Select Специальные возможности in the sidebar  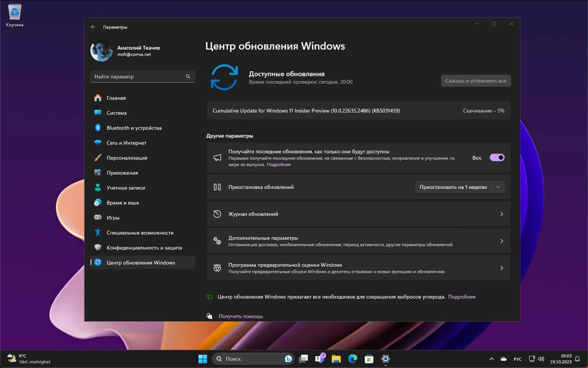pyautogui.click(x=143, y=232)
